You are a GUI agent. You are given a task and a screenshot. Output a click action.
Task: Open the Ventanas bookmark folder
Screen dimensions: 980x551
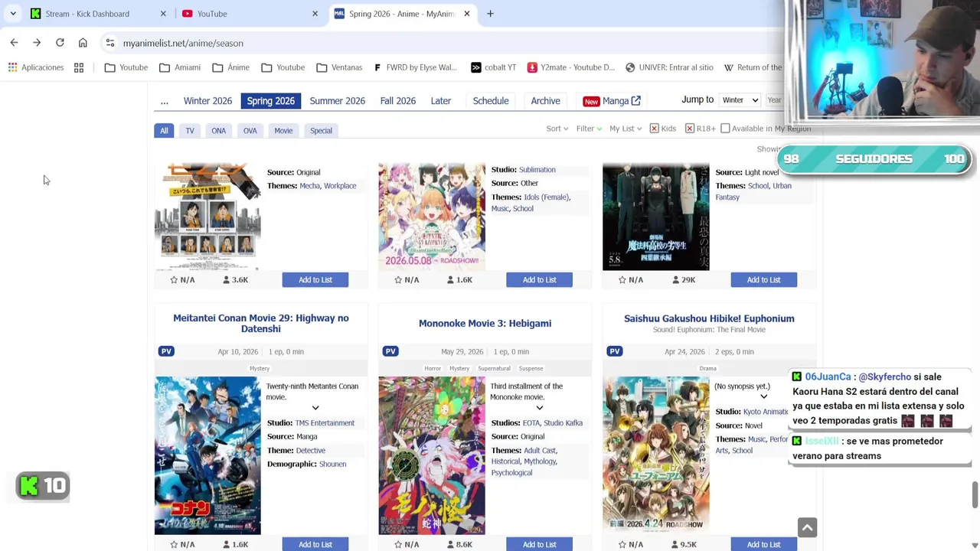339,67
